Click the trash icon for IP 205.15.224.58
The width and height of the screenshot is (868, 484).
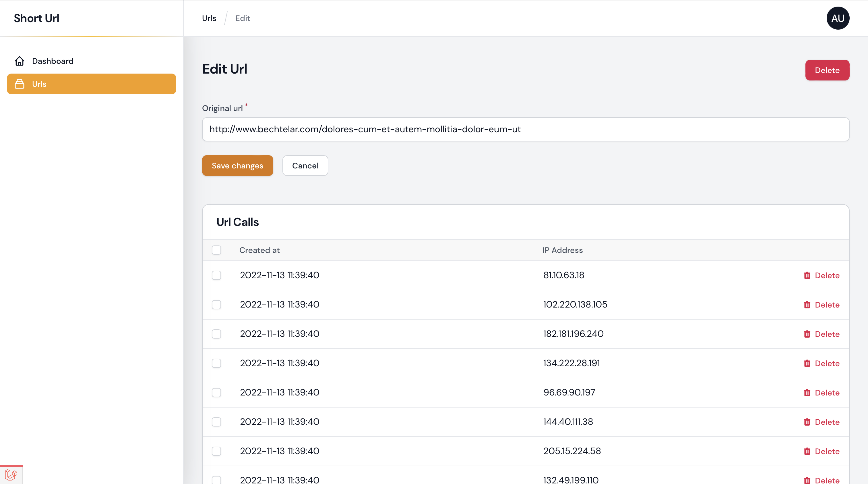point(807,452)
